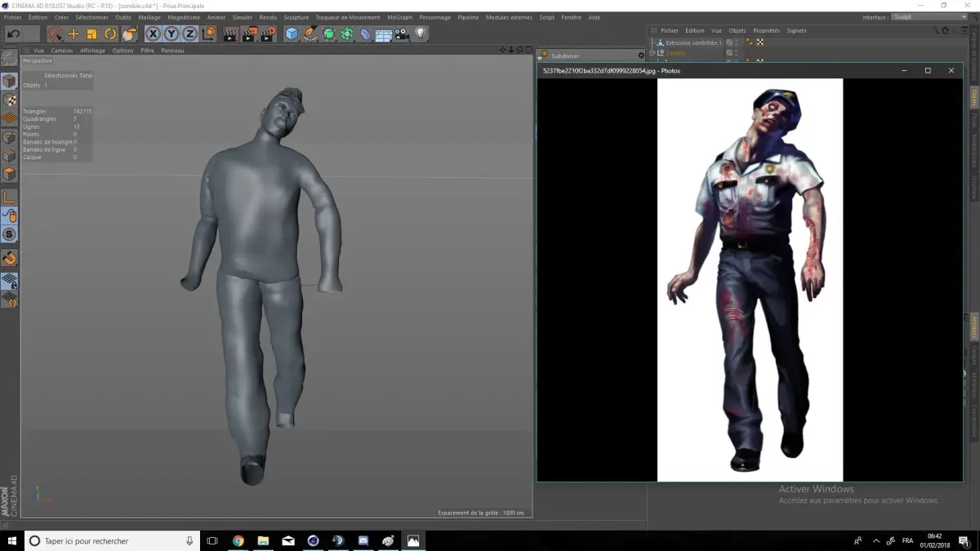Open the Subdivision Surface generator icon

click(x=329, y=33)
